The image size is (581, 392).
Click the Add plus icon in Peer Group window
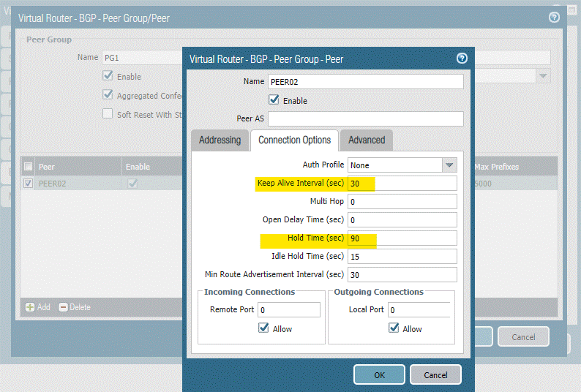(30, 307)
